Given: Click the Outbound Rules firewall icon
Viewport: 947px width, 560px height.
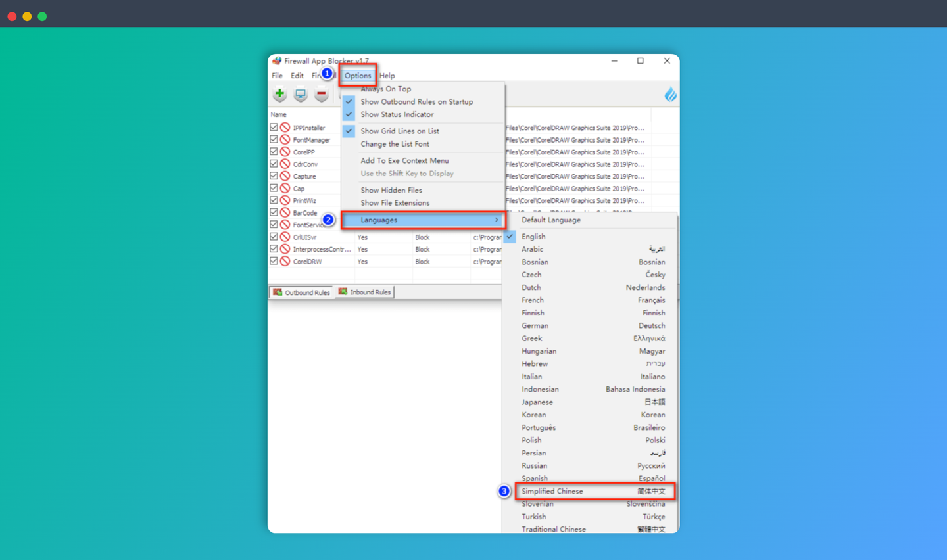Looking at the screenshot, I should point(276,292).
